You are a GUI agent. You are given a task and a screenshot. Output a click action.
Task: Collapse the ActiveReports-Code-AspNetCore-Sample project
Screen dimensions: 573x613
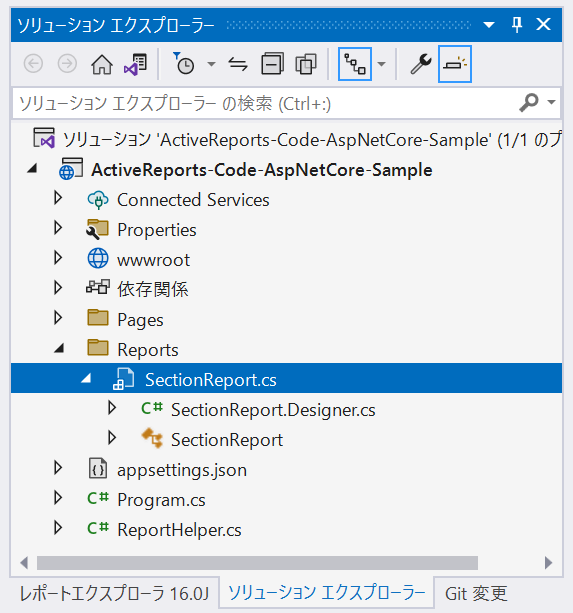[x=32, y=168]
